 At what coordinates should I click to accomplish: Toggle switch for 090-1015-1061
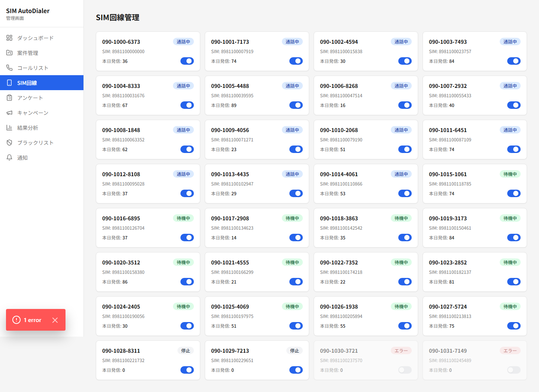pos(514,193)
